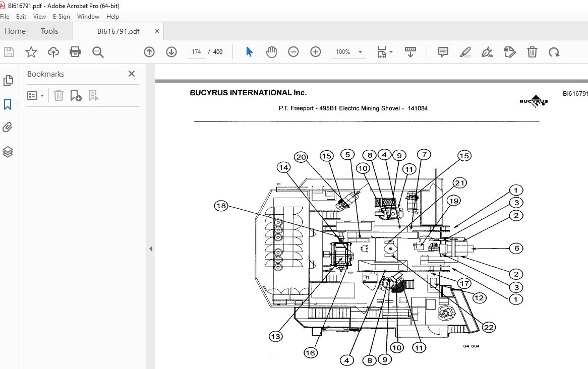The height and width of the screenshot is (369, 588).
Task: Click callout 22 in the diagram
Action: click(x=489, y=327)
